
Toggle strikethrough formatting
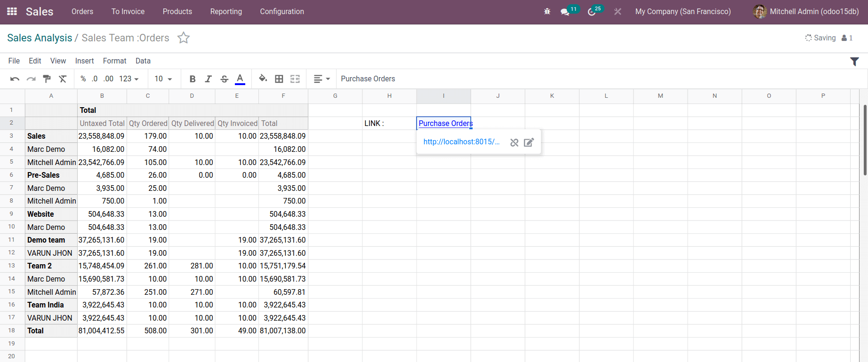(x=225, y=79)
